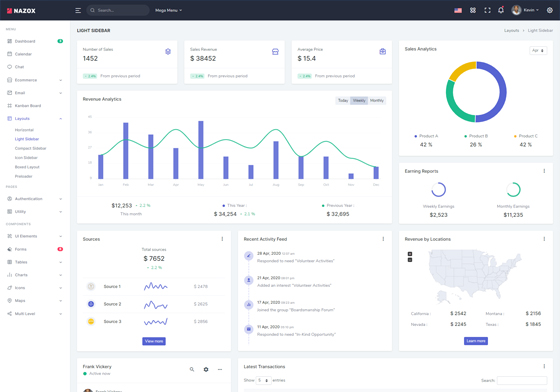The height and width of the screenshot is (392, 560).
Task: Expand the Tables sidebar menu
Action: (35, 262)
